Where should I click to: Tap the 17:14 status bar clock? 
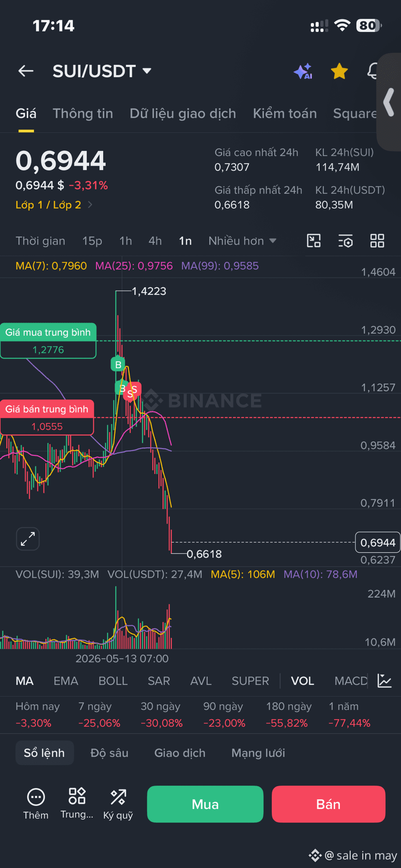(x=53, y=26)
